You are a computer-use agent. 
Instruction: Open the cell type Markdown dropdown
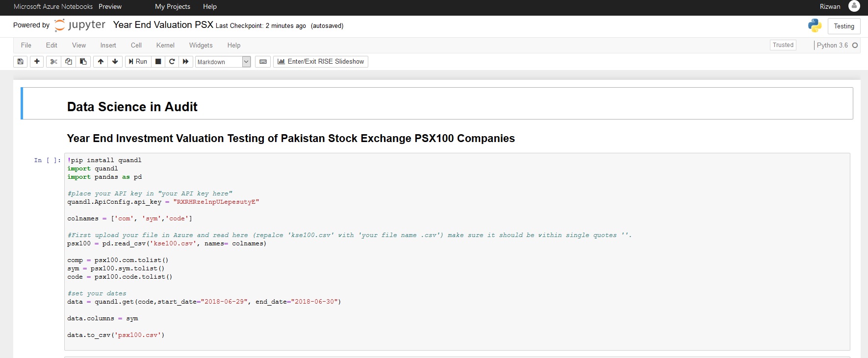(223, 62)
